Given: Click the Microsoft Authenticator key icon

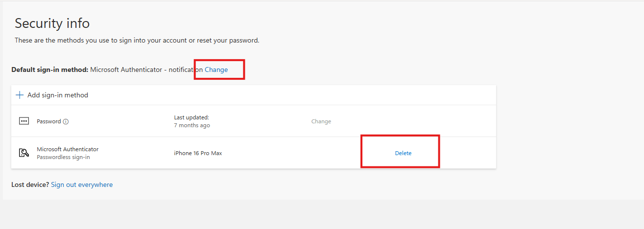Looking at the screenshot, I should pyautogui.click(x=24, y=153).
